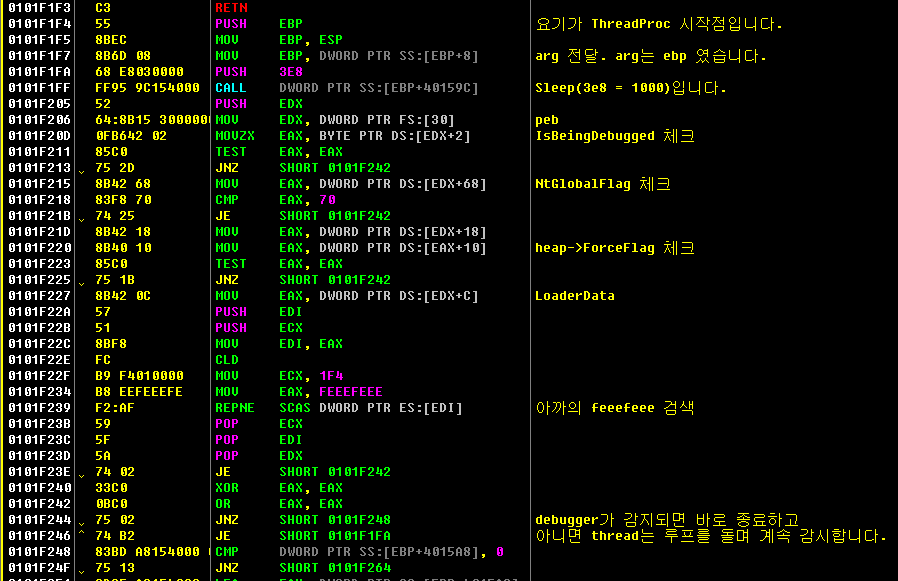Screen dimensions: 898x581
Task: Select the MOVZX EAX, BYTE PTR DS:[EDX+2] line
Action: click(x=342, y=136)
